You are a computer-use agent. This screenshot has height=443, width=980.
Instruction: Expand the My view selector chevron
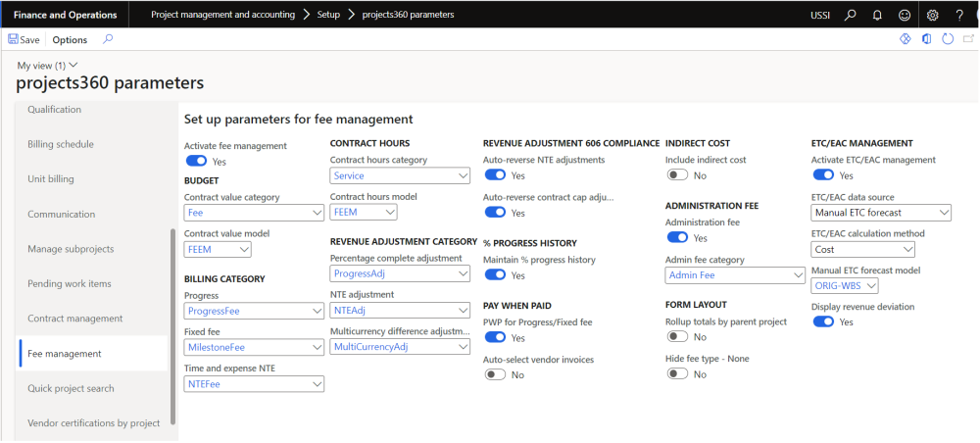[73, 65]
